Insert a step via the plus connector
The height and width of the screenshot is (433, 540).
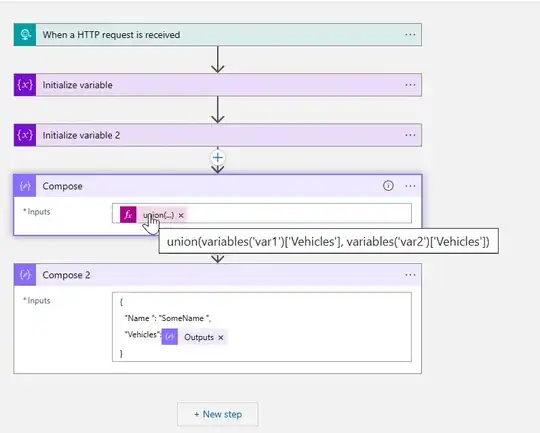click(x=218, y=158)
